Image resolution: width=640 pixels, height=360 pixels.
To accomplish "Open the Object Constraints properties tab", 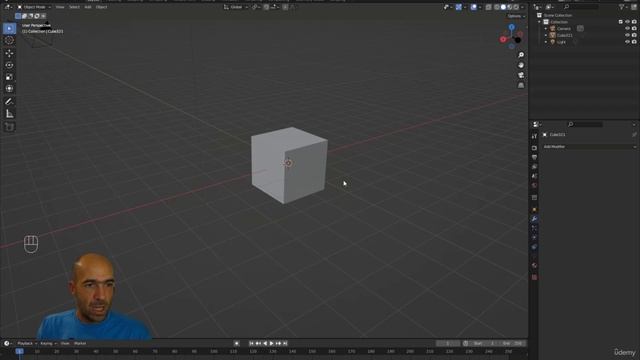I will [x=534, y=247].
